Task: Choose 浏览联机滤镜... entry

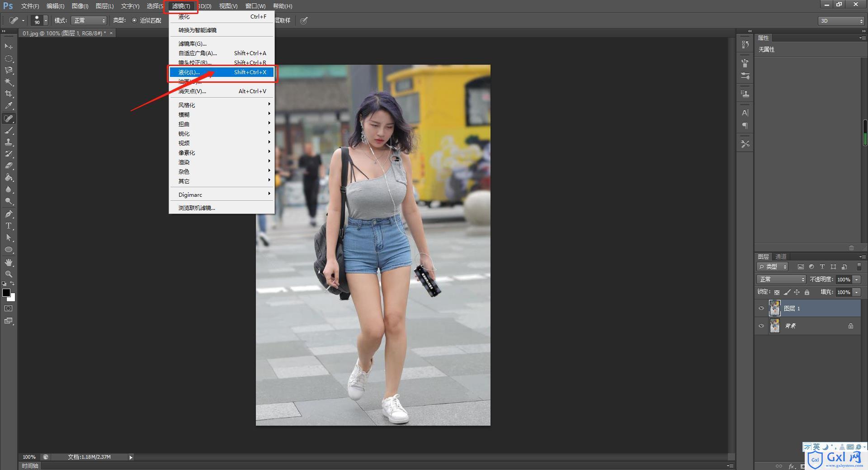Action: coord(222,208)
